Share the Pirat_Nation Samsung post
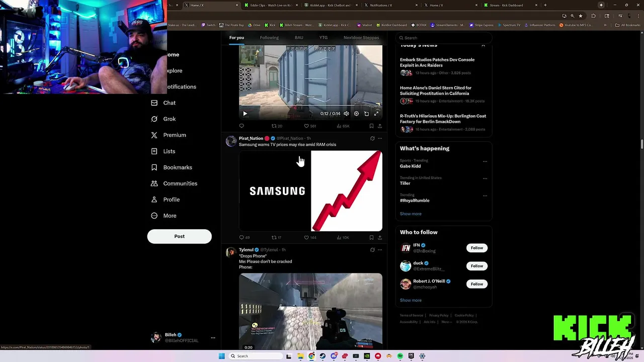 point(380,237)
